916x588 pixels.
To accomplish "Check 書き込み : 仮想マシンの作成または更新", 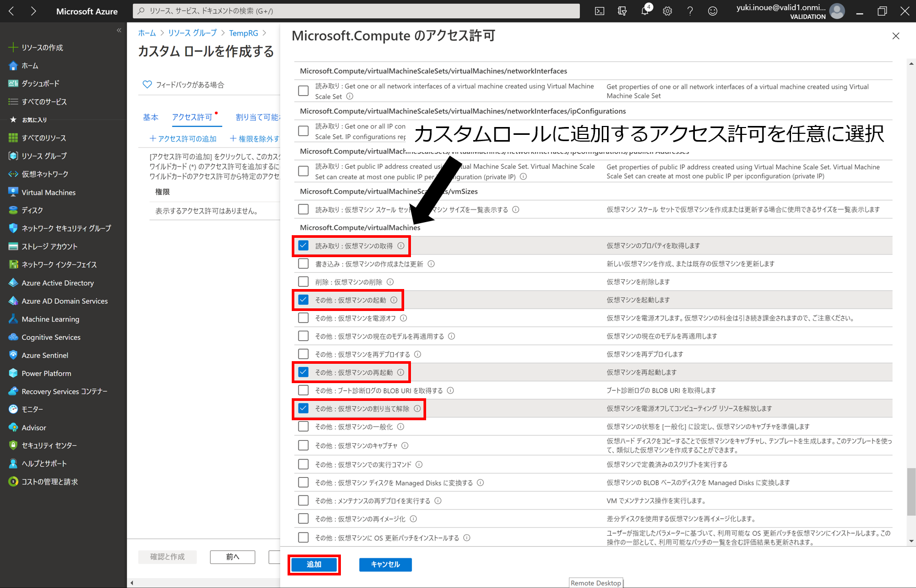I will 303,263.
